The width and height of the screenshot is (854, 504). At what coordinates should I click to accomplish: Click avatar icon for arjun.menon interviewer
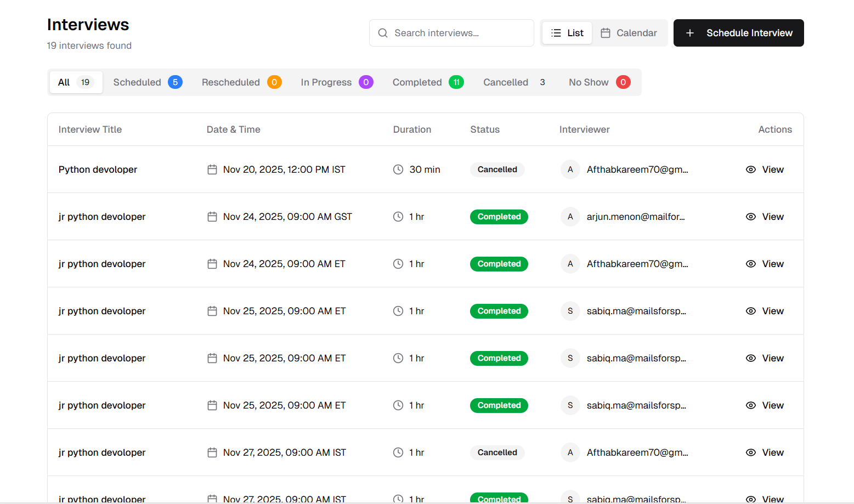click(570, 217)
